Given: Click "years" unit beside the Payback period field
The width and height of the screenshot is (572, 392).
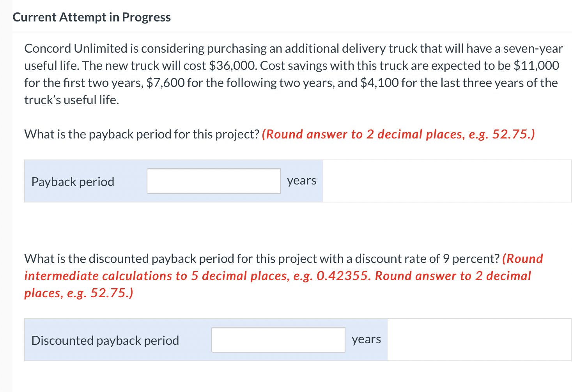Looking at the screenshot, I should pos(301,181).
